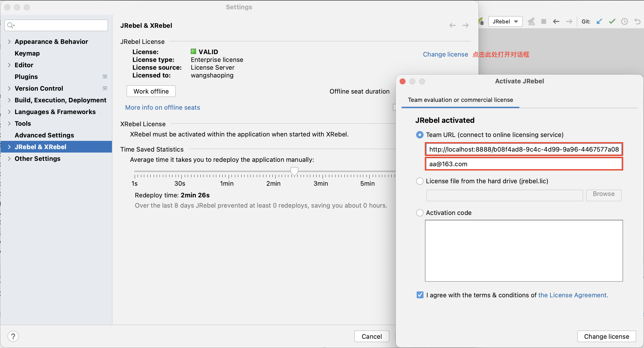Open the JRebel run configuration dropdown
This screenshot has height=348, width=644.
coord(505,21)
